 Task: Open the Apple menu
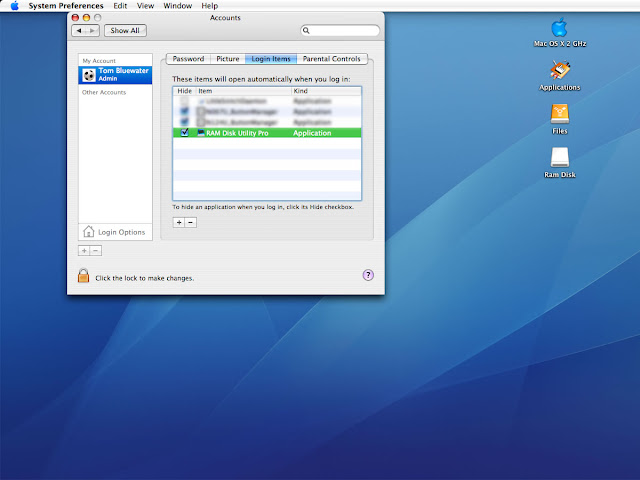point(15,6)
